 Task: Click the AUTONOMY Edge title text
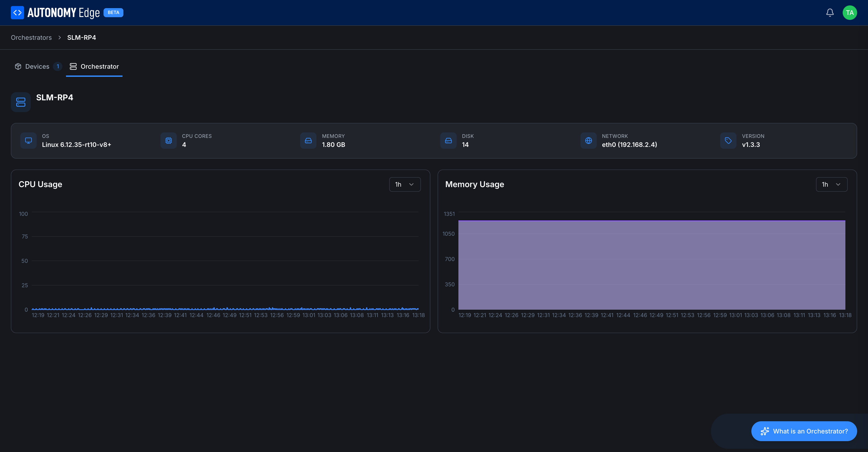(63, 13)
